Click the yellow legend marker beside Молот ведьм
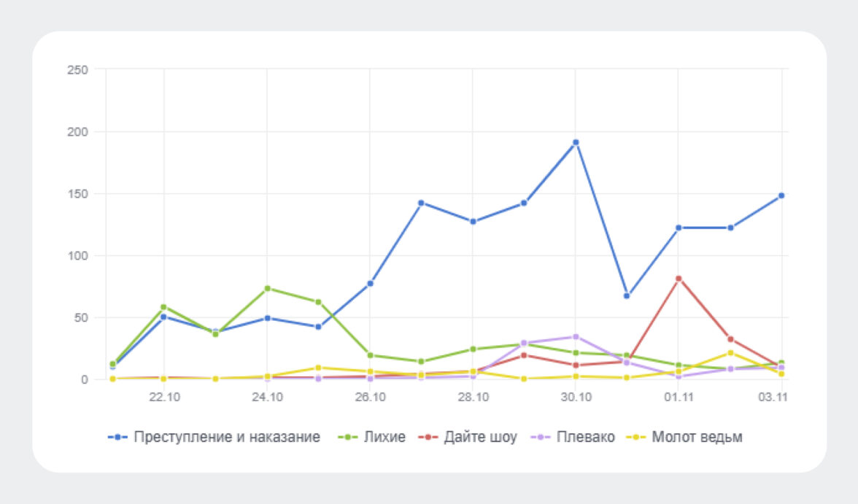This screenshot has height=504, width=858. [636, 438]
